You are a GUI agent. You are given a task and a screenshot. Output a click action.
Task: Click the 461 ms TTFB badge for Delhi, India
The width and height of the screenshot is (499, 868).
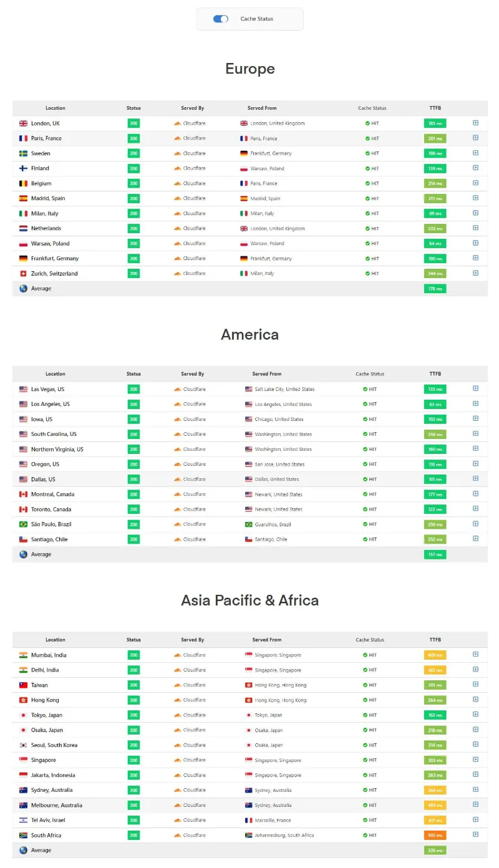(435, 670)
